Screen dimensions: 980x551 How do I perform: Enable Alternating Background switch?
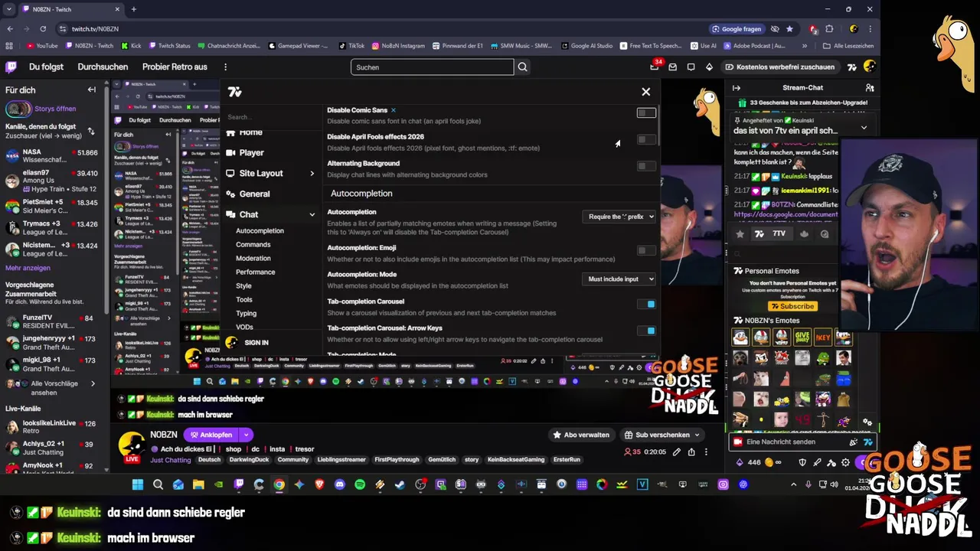coord(646,166)
